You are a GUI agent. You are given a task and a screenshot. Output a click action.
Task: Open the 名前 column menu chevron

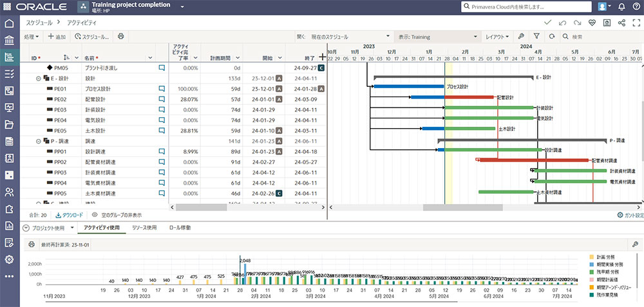click(x=150, y=58)
